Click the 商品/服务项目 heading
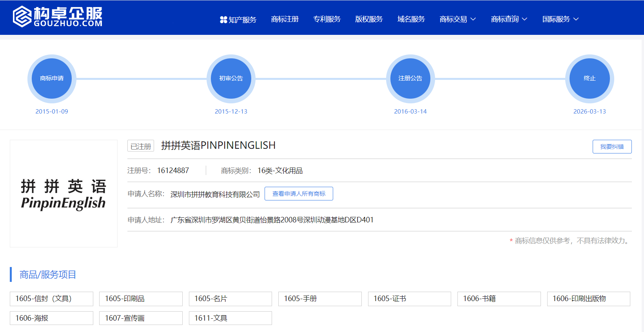 [48, 274]
